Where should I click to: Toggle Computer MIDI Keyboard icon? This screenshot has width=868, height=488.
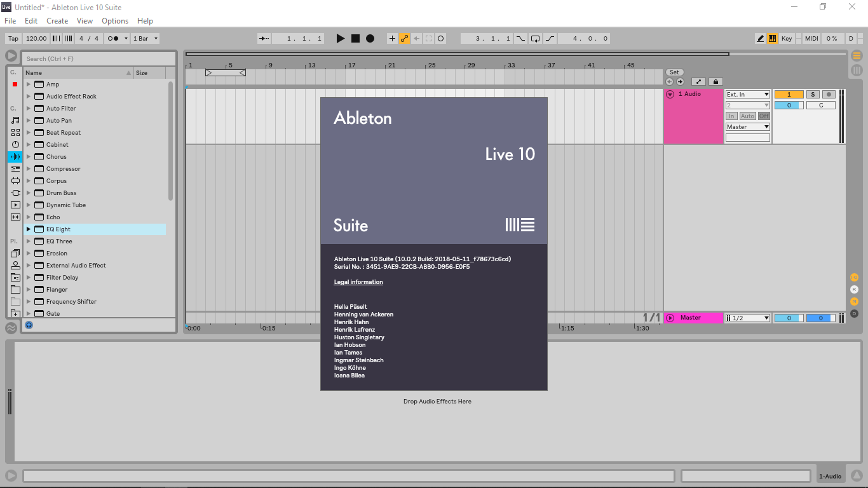click(x=772, y=39)
